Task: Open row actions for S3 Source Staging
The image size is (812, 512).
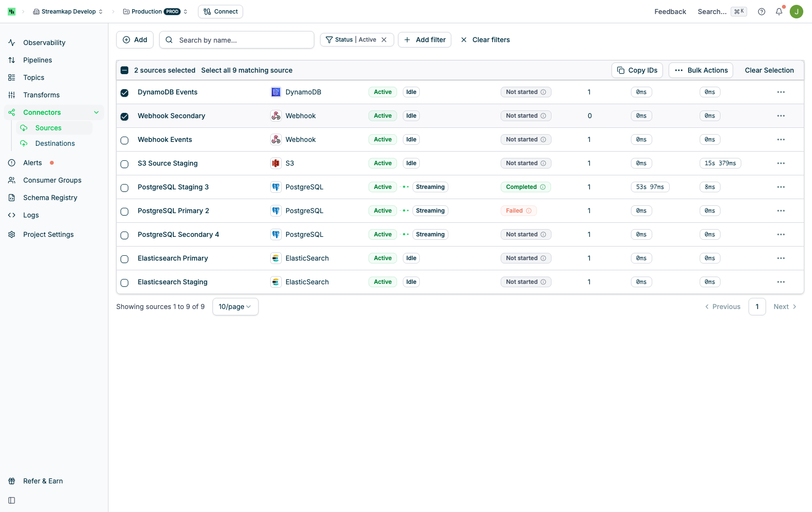Action: pos(781,163)
